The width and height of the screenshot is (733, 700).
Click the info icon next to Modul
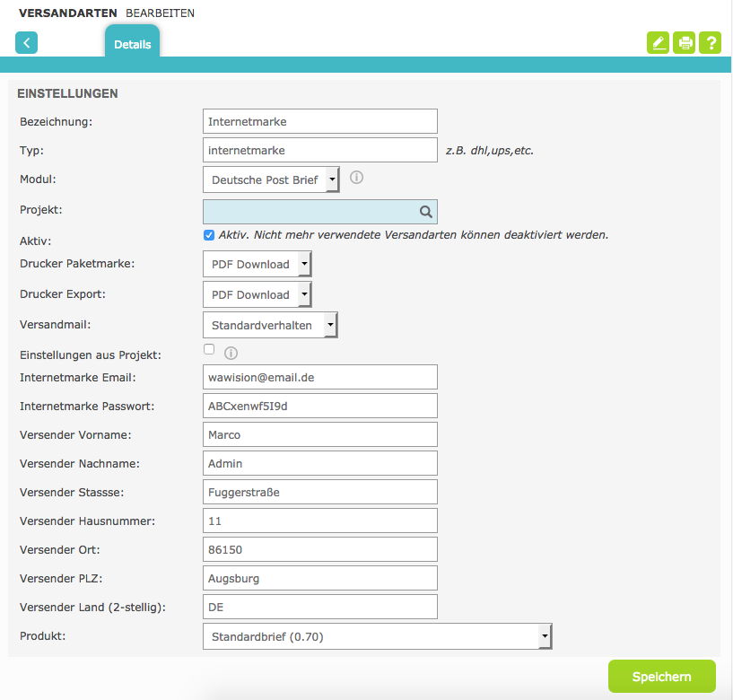(x=357, y=178)
